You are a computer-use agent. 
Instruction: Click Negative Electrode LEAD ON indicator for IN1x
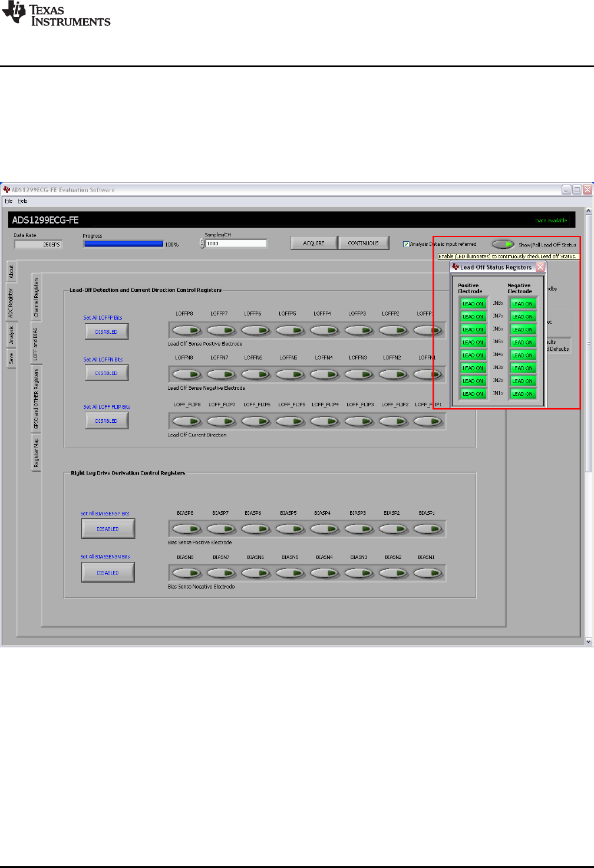(523, 394)
